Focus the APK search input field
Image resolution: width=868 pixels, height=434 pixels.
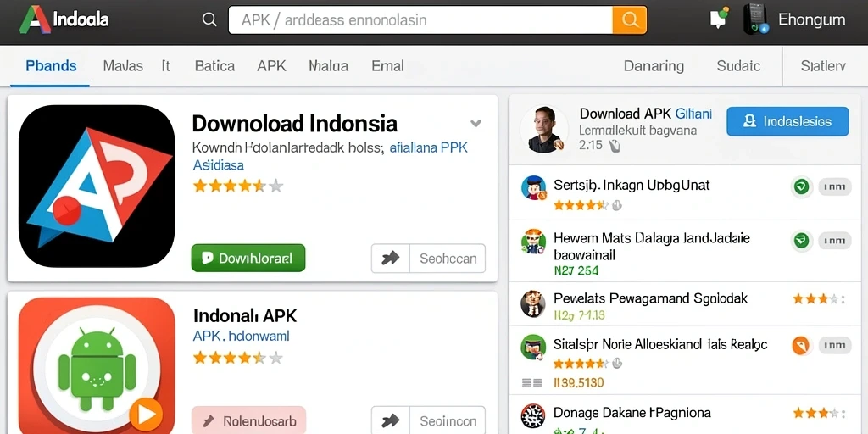click(420, 20)
